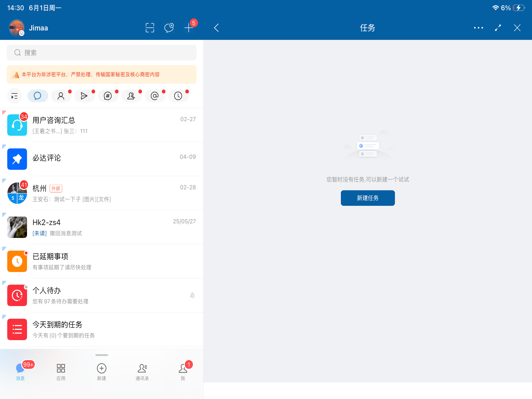The image size is (532, 399).
Task: Tap the pin corner marker on 用户咨询汇总
Action: tap(4, 112)
